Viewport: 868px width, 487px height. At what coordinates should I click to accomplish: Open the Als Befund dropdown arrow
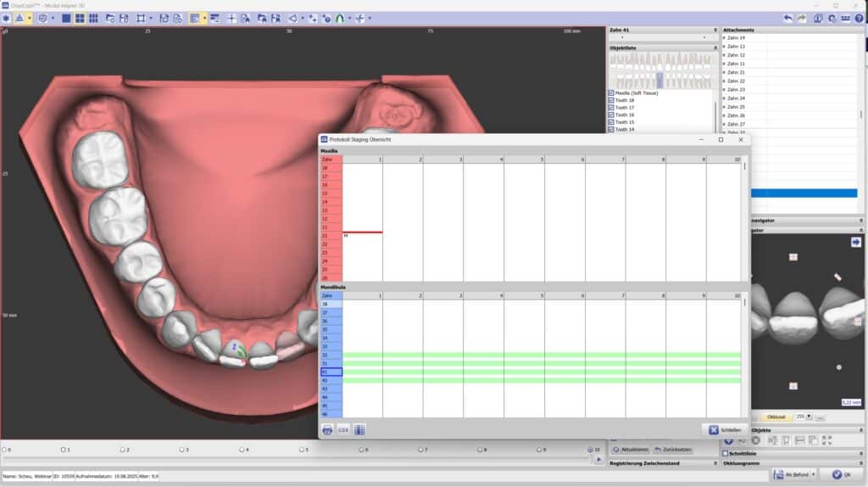pos(811,475)
